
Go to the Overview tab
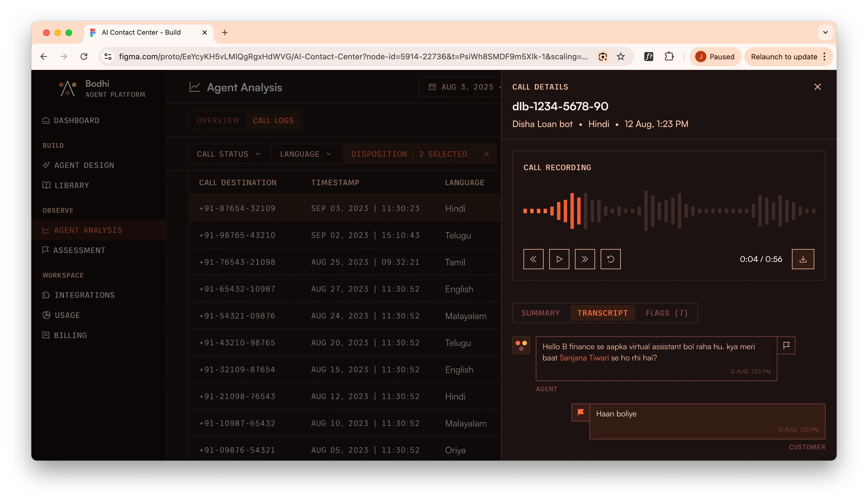pyautogui.click(x=218, y=121)
